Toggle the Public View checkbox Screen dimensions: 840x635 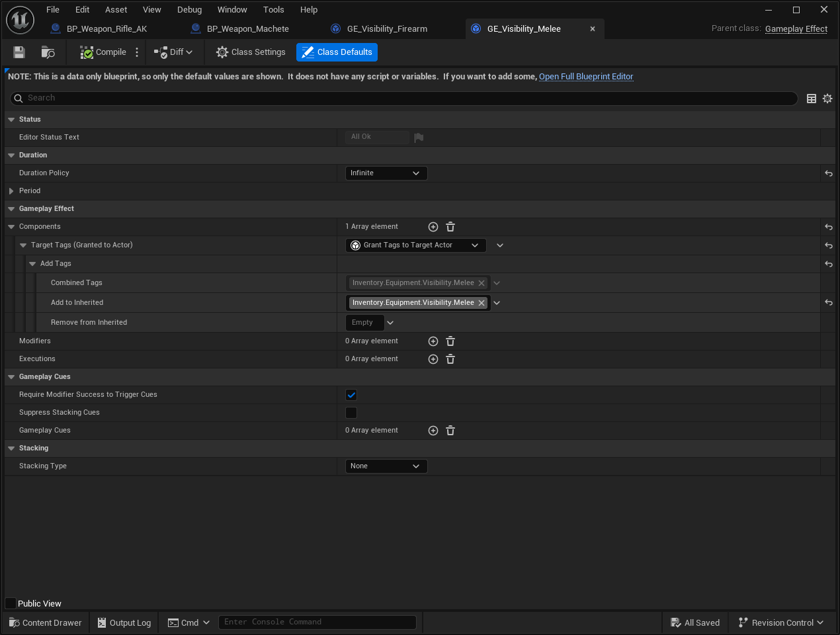[x=10, y=603]
